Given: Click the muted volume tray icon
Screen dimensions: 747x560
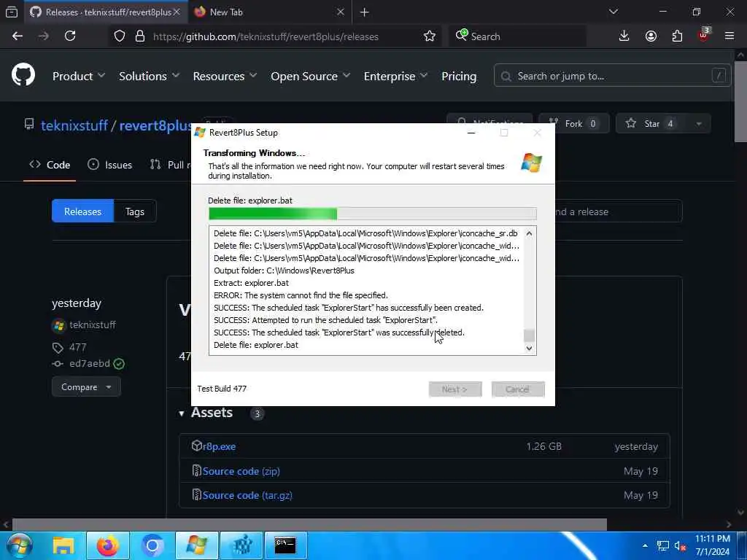Looking at the screenshot, I should [680, 546].
